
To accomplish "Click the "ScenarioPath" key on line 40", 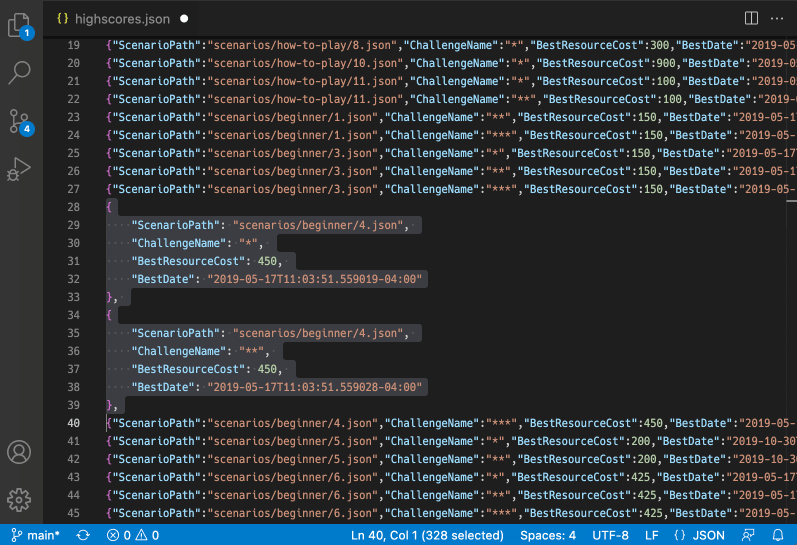I will pyautogui.click(x=157, y=423).
